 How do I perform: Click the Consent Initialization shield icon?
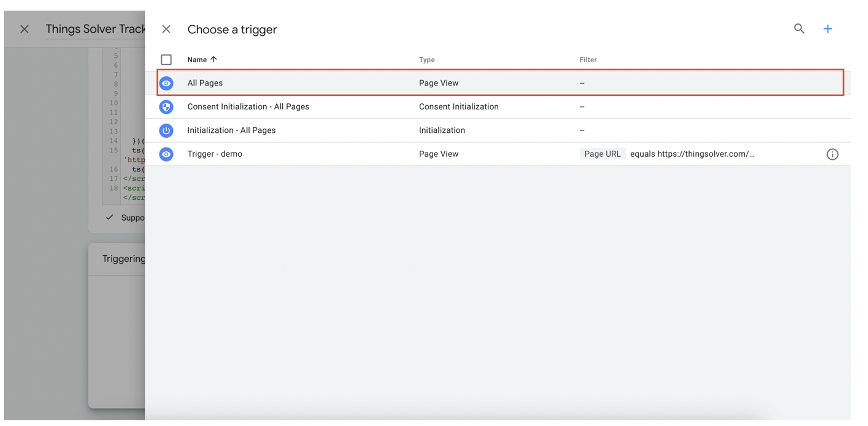166,107
